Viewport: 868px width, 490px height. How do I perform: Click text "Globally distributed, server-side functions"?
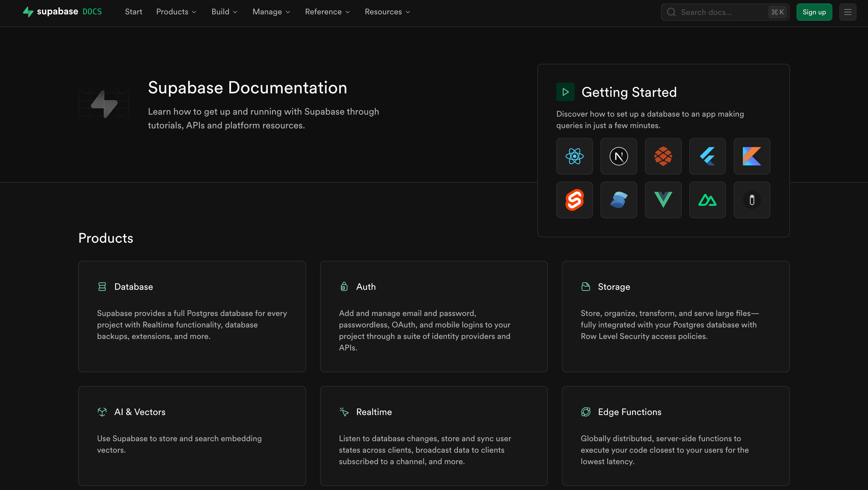click(x=656, y=438)
